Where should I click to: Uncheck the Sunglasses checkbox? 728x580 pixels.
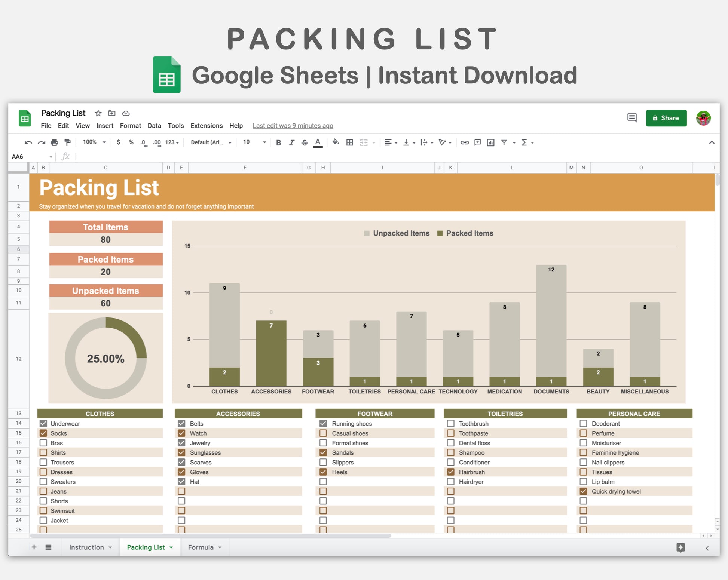pyautogui.click(x=181, y=452)
